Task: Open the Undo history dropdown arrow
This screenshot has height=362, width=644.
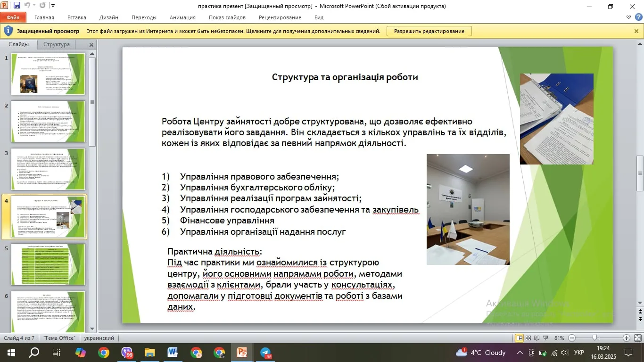Action: 34,6
